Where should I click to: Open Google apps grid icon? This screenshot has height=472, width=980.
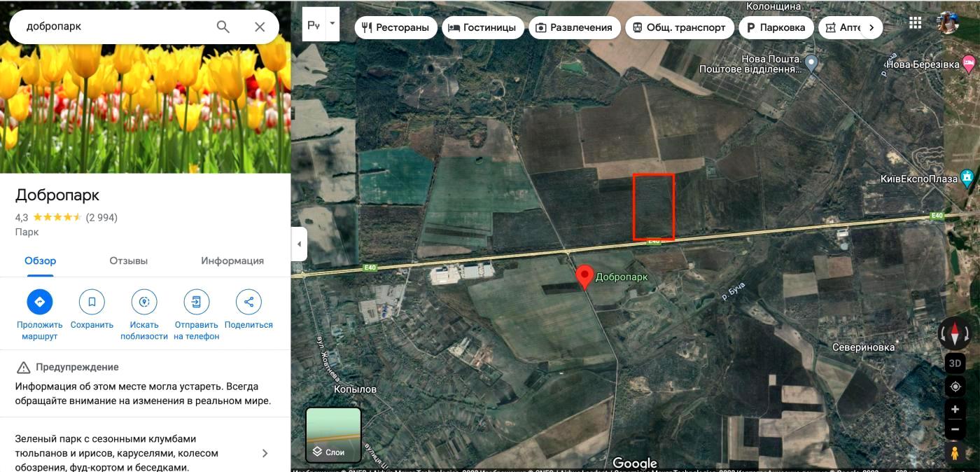916,22
